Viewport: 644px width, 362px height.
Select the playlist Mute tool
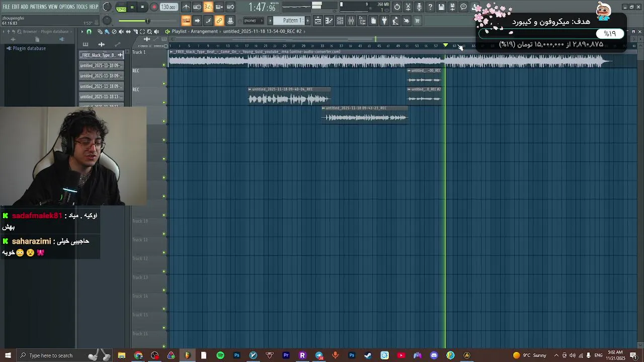pos(121,32)
